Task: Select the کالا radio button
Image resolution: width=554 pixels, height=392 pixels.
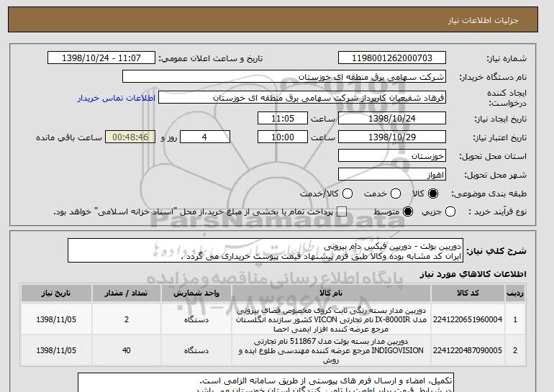Action: click(x=433, y=193)
